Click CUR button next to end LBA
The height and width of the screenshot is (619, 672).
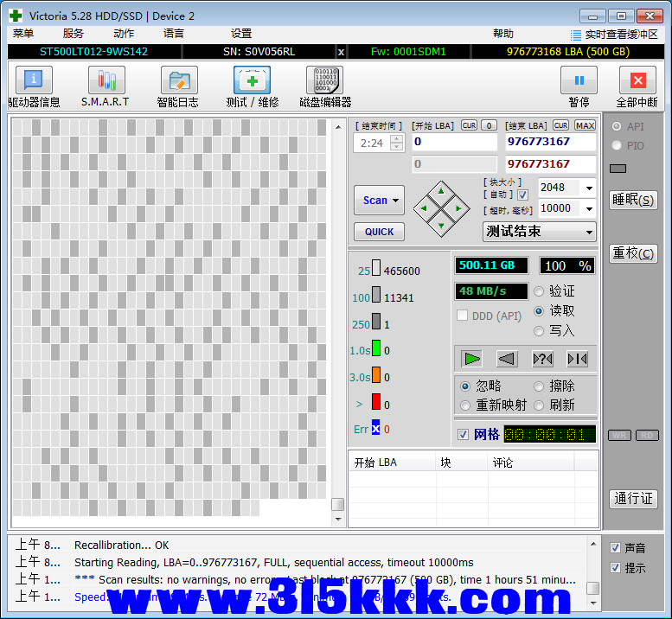click(560, 125)
